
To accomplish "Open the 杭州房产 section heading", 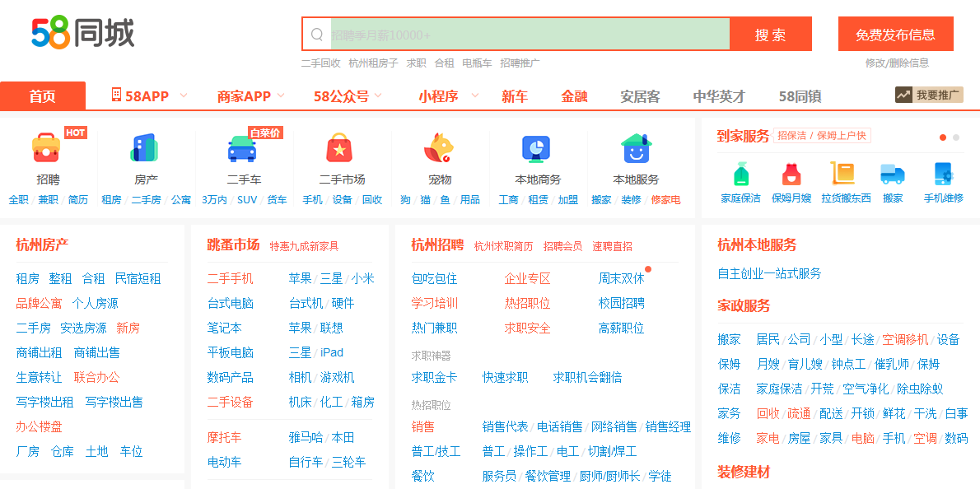I will pos(42,244).
